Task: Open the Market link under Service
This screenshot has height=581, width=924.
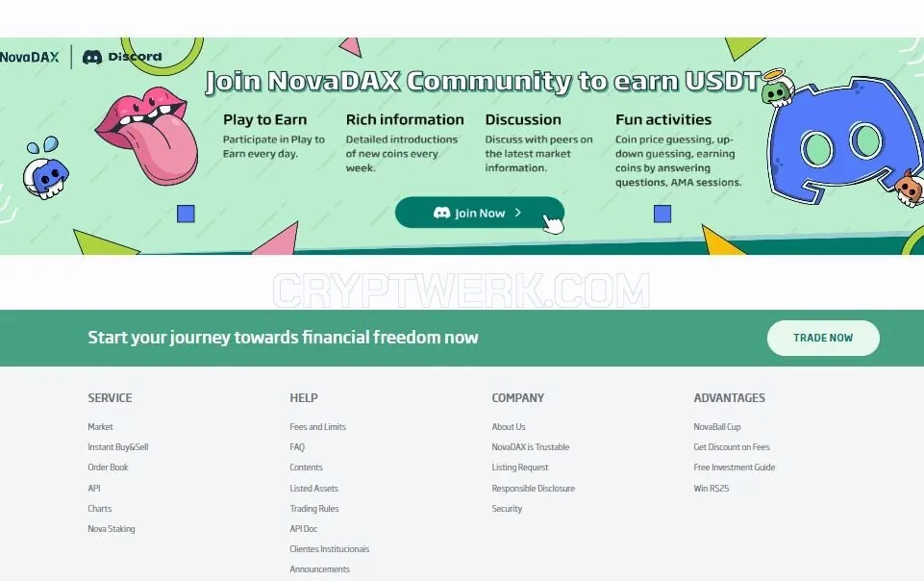Action: click(x=100, y=427)
